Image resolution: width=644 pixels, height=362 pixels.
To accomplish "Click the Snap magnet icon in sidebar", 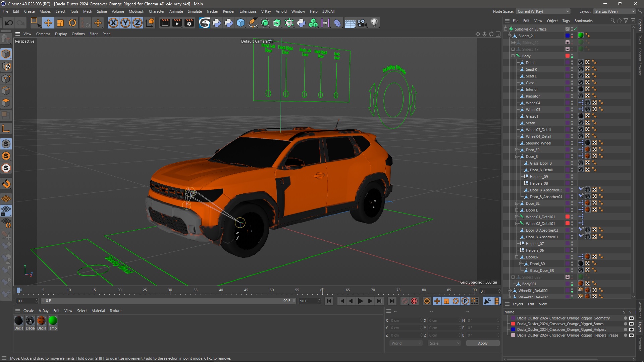I will pos(6,184).
